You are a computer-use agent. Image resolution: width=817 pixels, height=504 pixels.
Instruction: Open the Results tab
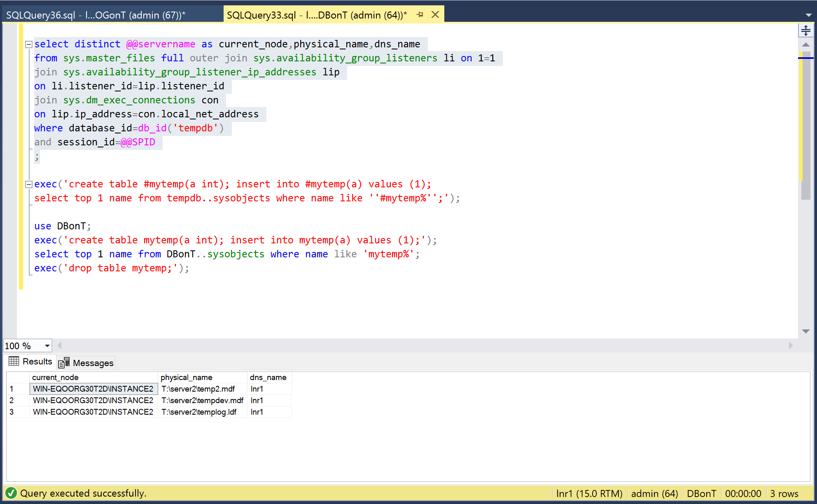tap(37, 362)
